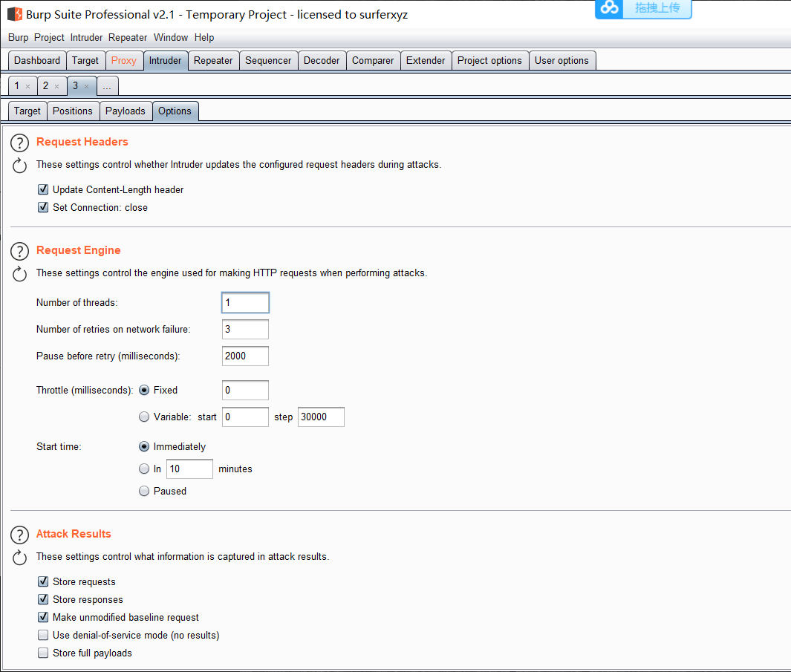The height and width of the screenshot is (672, 791).
Task: Switch to the Decoder tab
Action: click(322, 61)
